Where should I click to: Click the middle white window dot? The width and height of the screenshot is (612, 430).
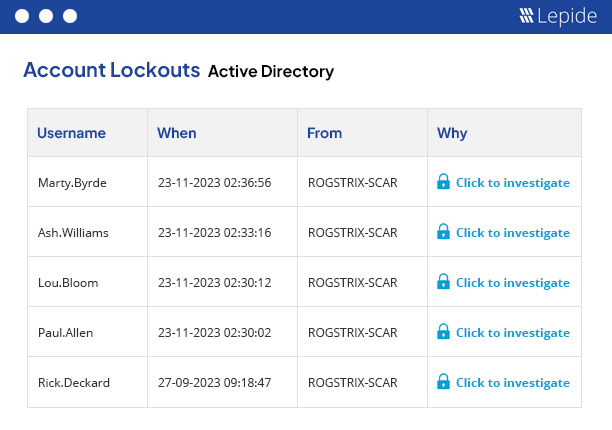click(x=46, y=16)
